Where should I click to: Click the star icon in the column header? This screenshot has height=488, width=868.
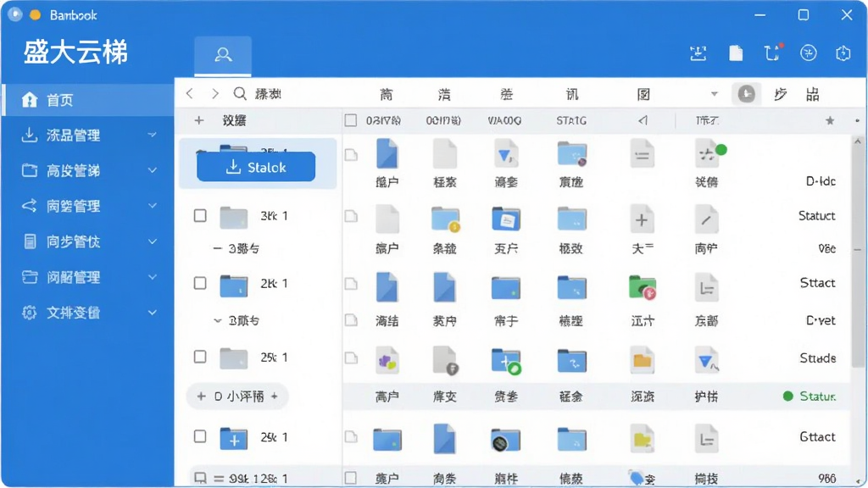[830, 120]
